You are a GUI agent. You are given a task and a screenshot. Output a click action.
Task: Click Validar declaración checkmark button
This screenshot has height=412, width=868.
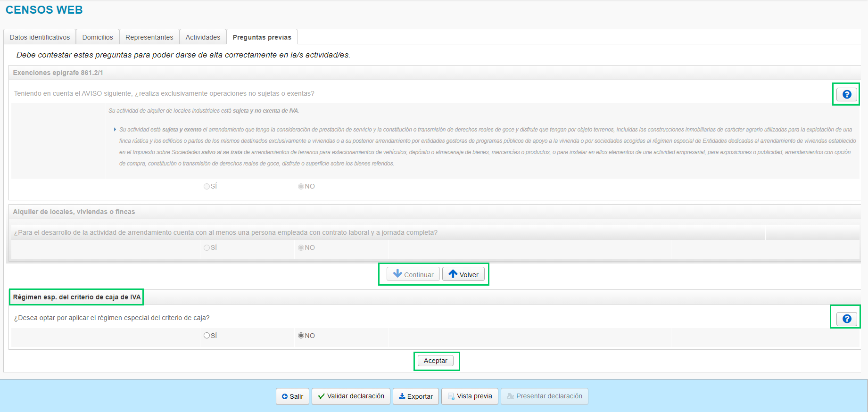pyautogui.click(x=351, y=396)
